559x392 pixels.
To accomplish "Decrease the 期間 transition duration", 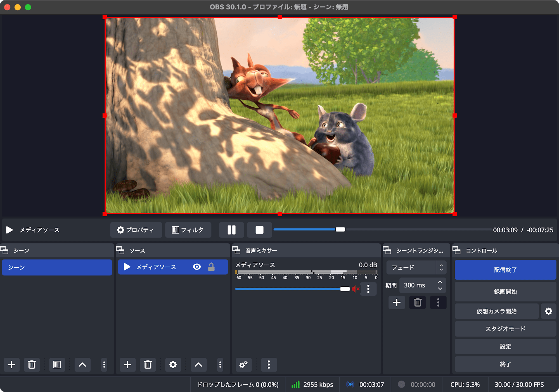I will pos(440,289).
